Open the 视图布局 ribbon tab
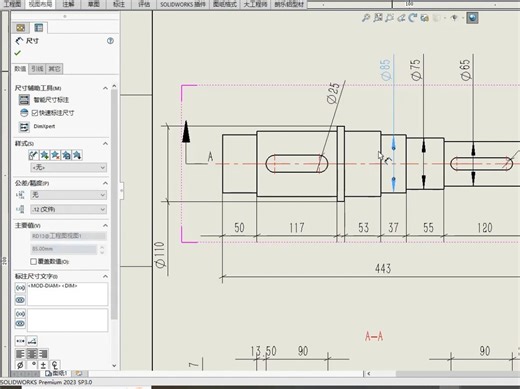This screenshot has height=389, width=520. (41, 4)
